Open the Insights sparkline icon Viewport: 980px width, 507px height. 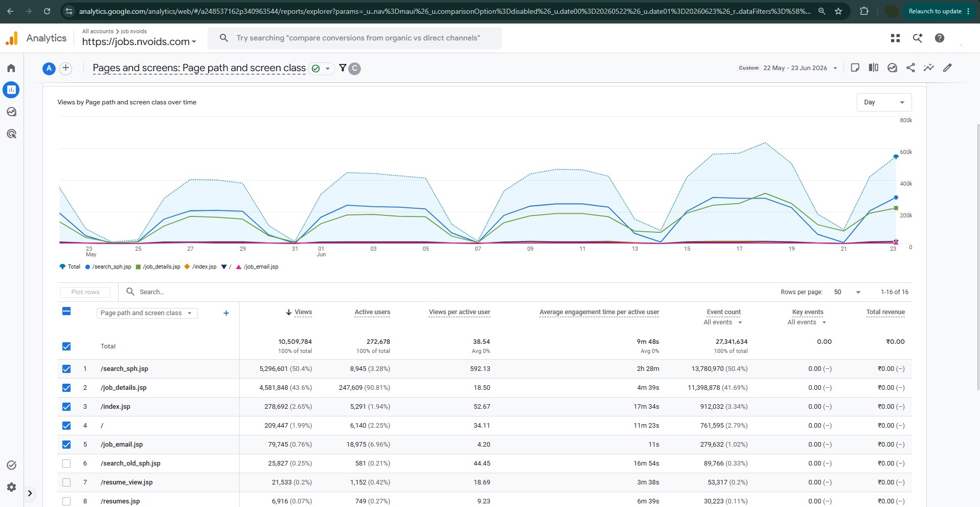[x=929, y=68]
